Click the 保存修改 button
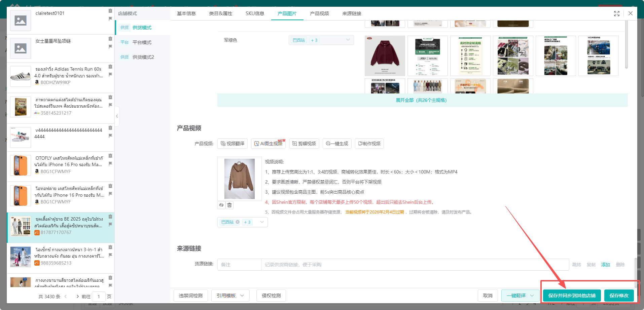 click(x=619, y=296)
